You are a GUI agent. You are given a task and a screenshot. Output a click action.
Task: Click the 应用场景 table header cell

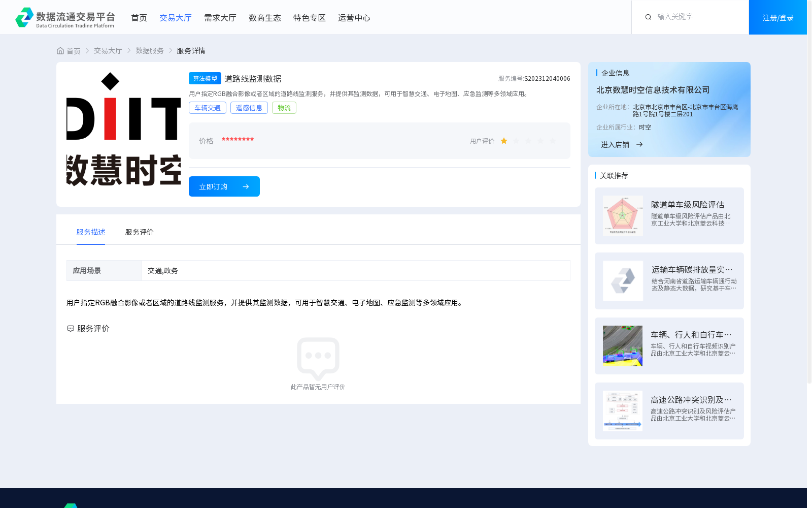pyautogui.click(x=104, y=271)
